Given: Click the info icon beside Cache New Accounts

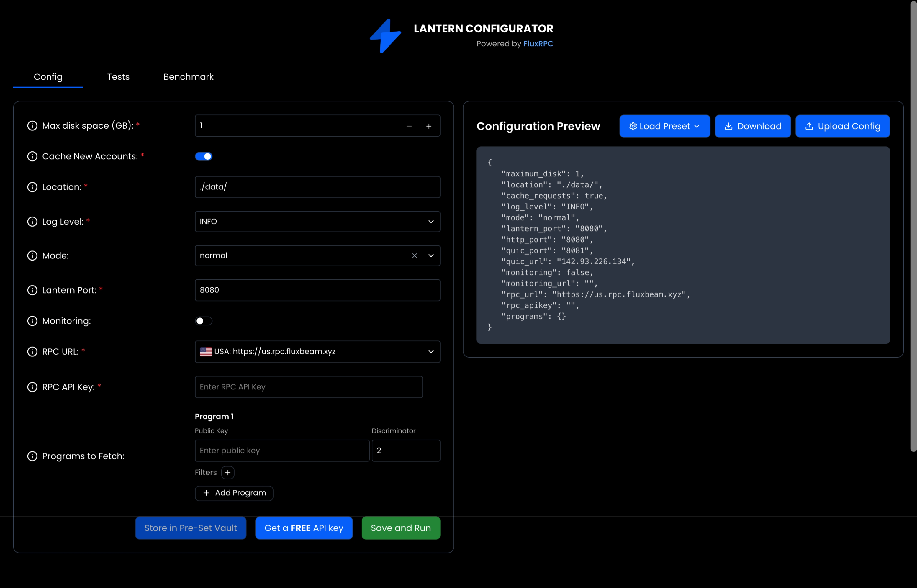Looking at the screenshot, I should tap(32, 156).
